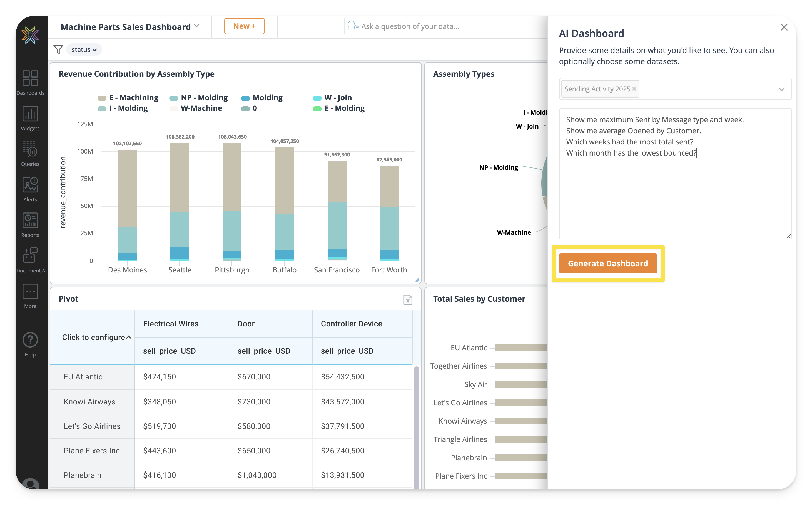This screenshot has height=505, width=812.
Task: Click the Help question mark icon
Action: pos(30,340)
